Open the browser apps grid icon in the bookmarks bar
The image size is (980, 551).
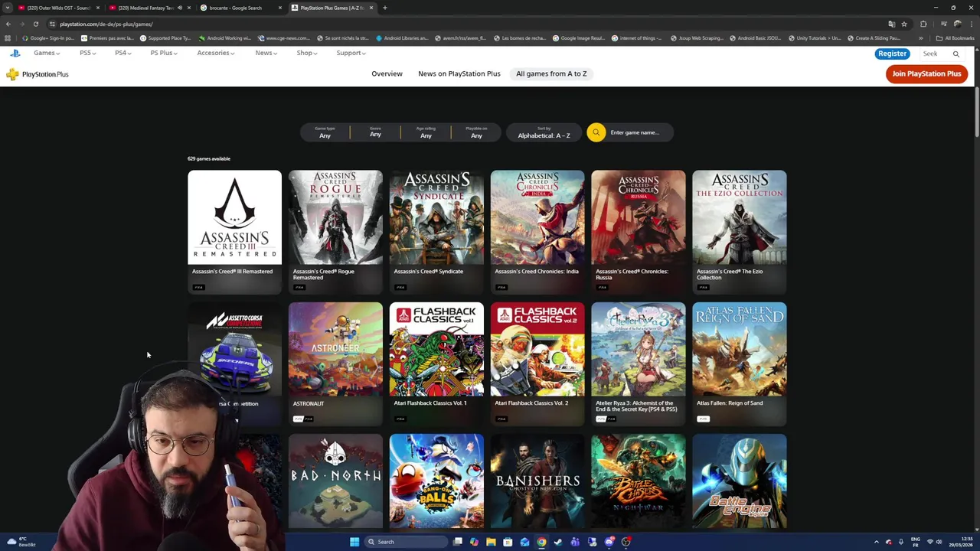(x=8, y=37)
